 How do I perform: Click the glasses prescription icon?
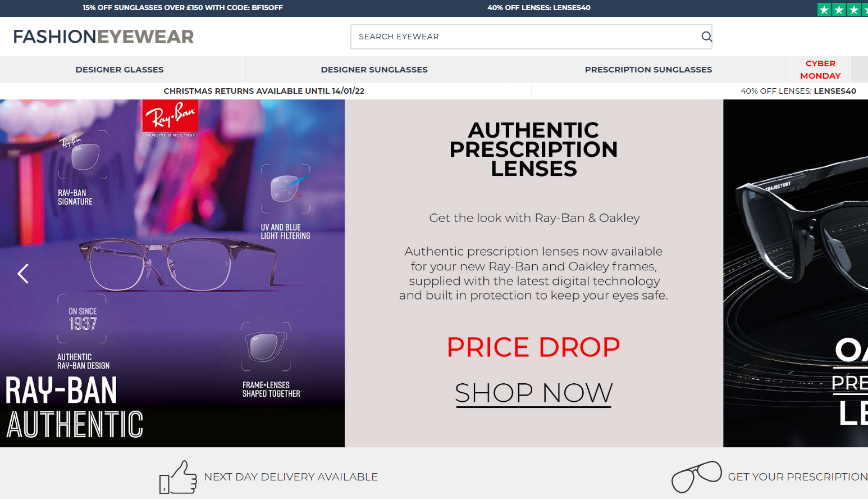pyautogui.click(x=697, y=477)
